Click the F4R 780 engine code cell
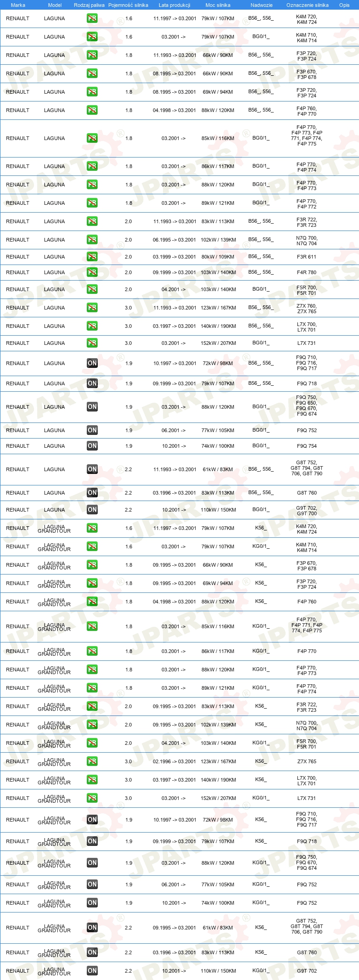This screenshot has width=359, height=980. coord(306,272)
